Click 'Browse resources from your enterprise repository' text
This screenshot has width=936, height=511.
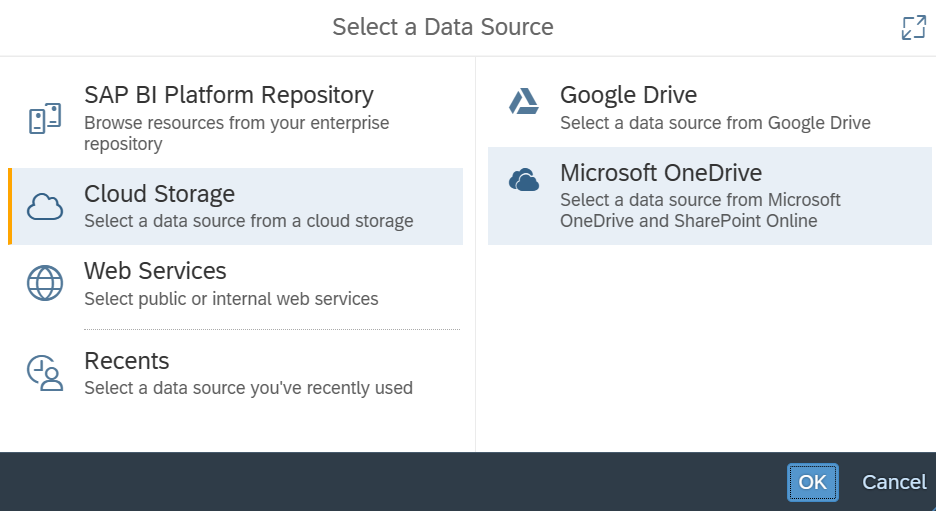click(236, 133)
